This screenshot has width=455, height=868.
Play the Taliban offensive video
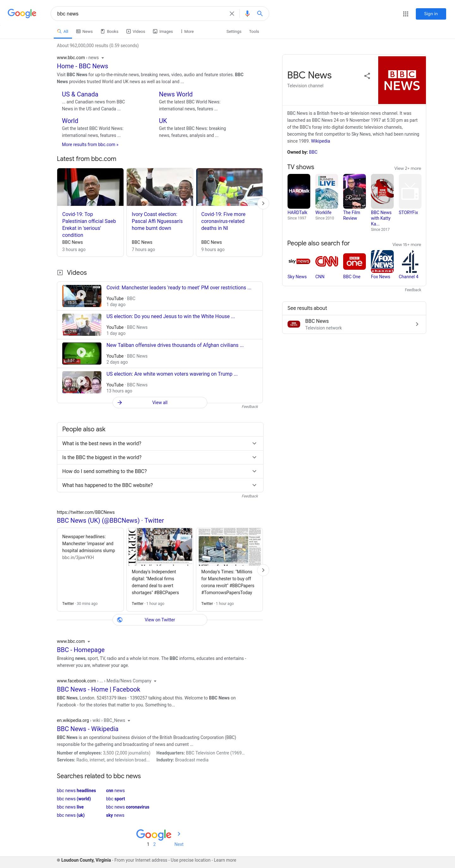[82, 354]
